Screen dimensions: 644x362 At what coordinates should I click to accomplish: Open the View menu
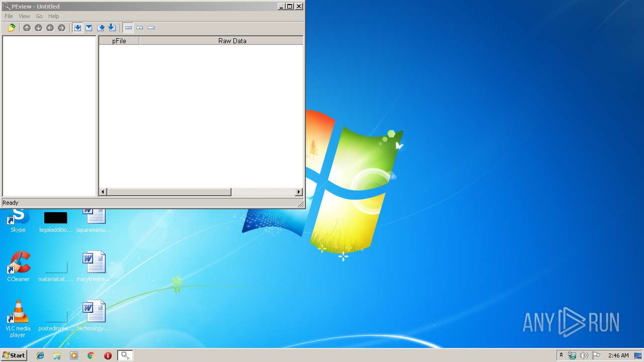coord(24,16)
